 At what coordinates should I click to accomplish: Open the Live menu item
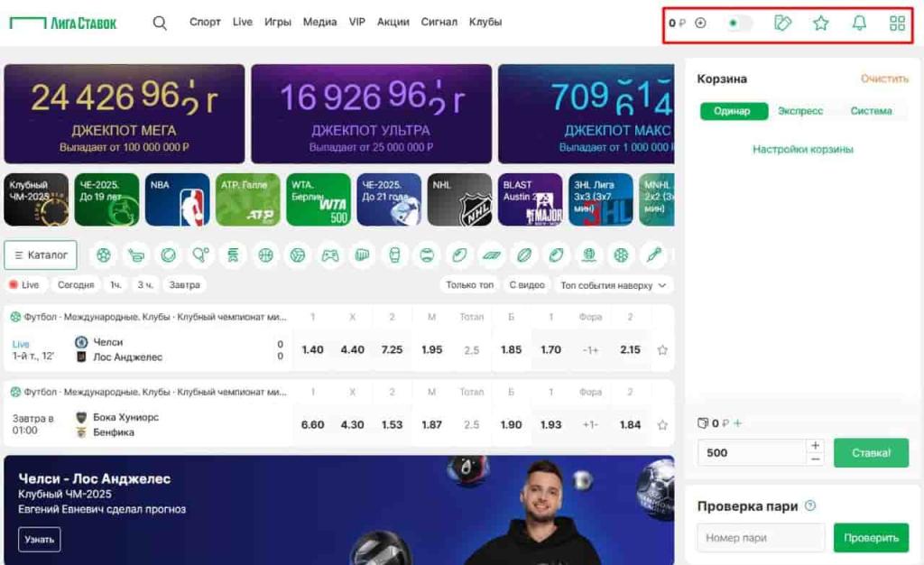tap(242, 22)
